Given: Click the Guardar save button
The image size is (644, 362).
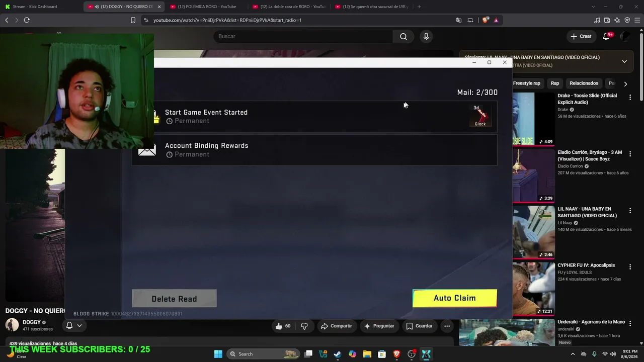Looking at the screenshot, I should (419, 326).
